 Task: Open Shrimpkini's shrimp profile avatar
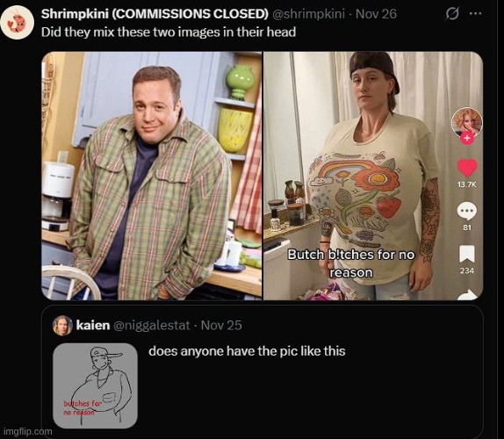tap(17, 23)
